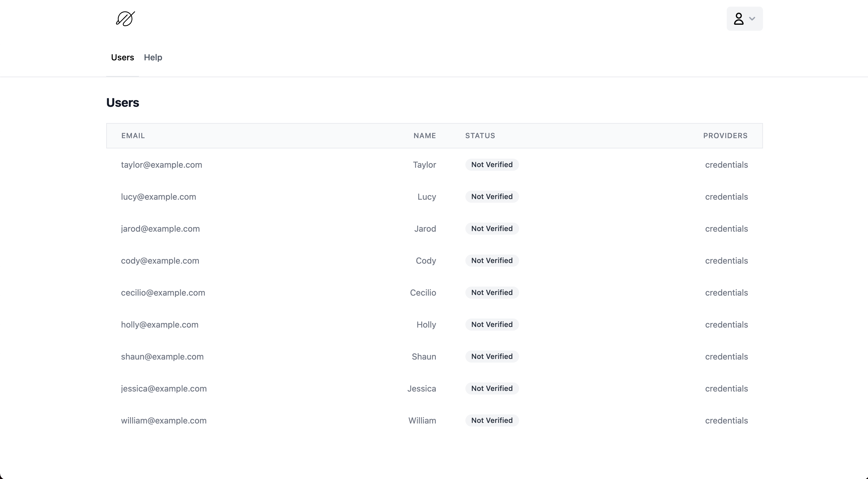Viewport: 868px width, 479px height.
Task: Click the logo icon in the top left
Action: tap(124, 18)
